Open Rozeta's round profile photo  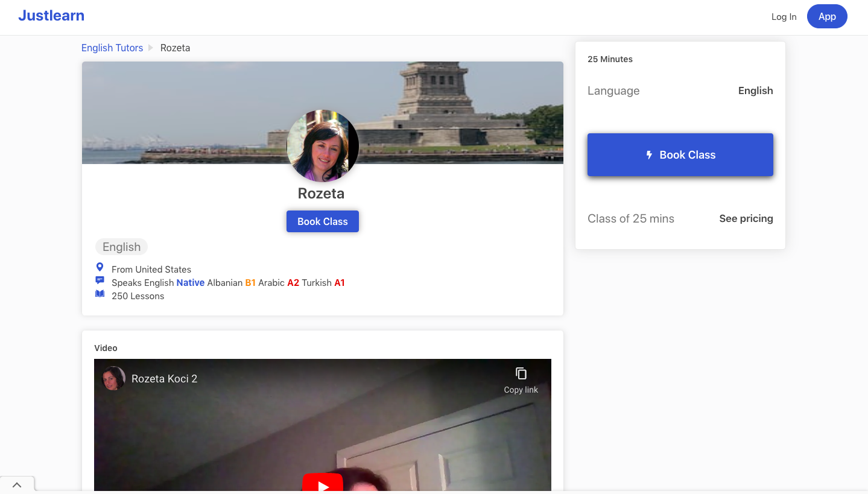[x=323, y=146]
